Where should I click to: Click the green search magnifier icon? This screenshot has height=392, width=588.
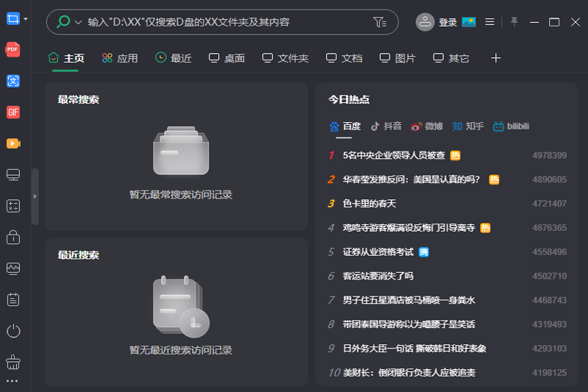click(x=63, y=22)
